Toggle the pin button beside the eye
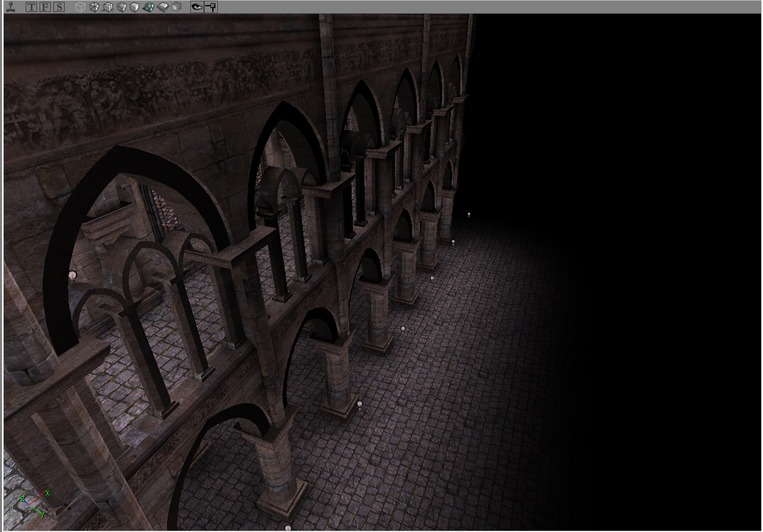The height and width of the screenshot is (532, 763). tap(211, 7)
